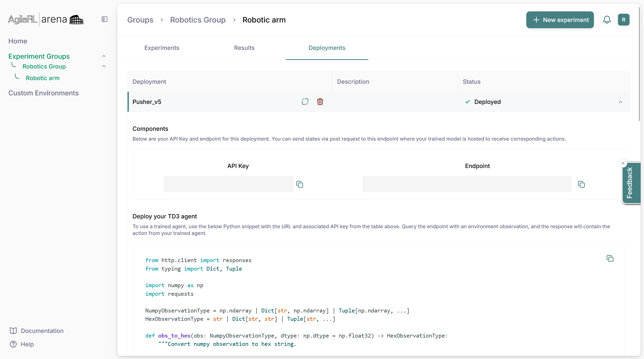Viewport: 644px width, 359px height.
Task: Click Pusher_v5 redeploy refresh icon
Action: click(x=305, y=102)
